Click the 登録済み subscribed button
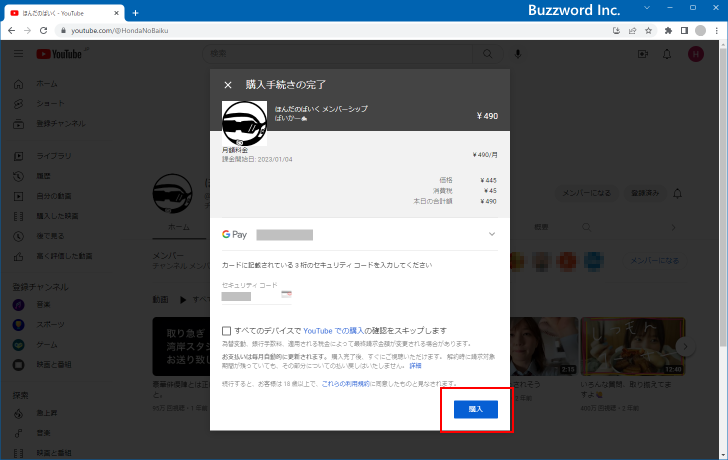The width and height of the screenshot is (728, 460). pos(645,193)
